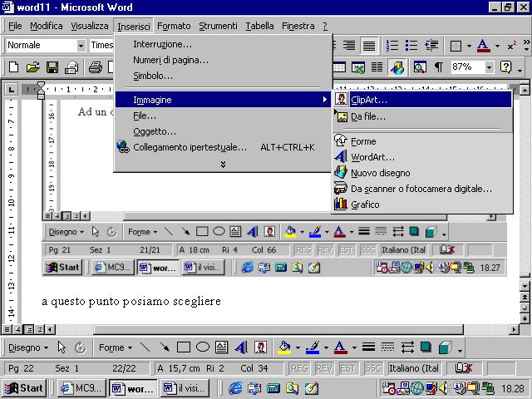This screenshot has height=399, width=532.
Task: Open the Forme menu on the bottom Drawing toolbar
Action: [x=116, y=347]
